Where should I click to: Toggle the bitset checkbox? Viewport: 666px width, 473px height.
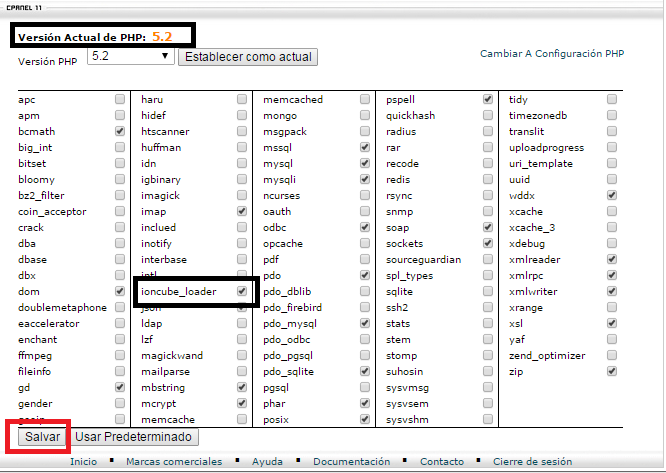tap(120, 163)
